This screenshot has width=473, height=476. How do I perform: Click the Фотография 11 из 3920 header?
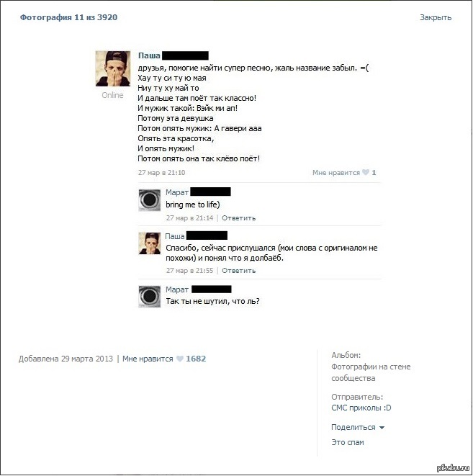[x=68, y=17]
